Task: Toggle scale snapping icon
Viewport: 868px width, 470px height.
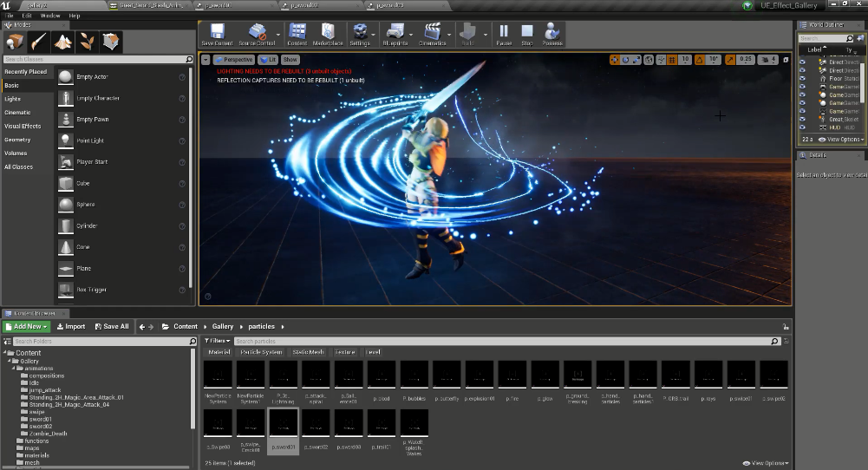Action: coord(730,60)
